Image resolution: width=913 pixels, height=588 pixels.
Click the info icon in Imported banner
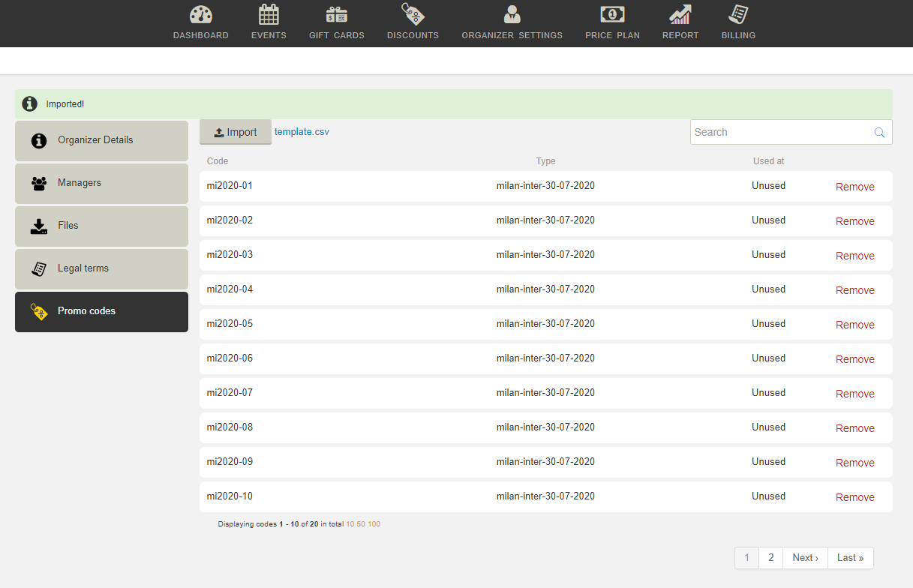[x=30, y=104]
